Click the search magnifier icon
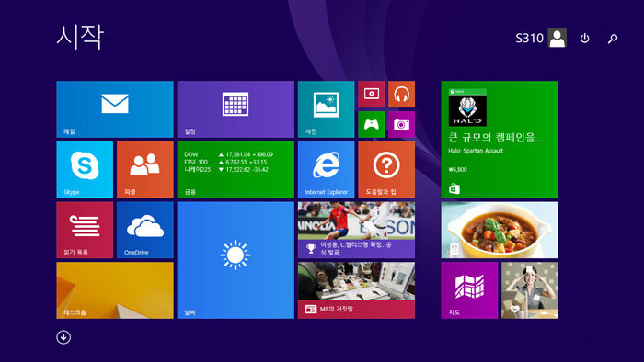The image size is (644, 362). coord(613,39)
